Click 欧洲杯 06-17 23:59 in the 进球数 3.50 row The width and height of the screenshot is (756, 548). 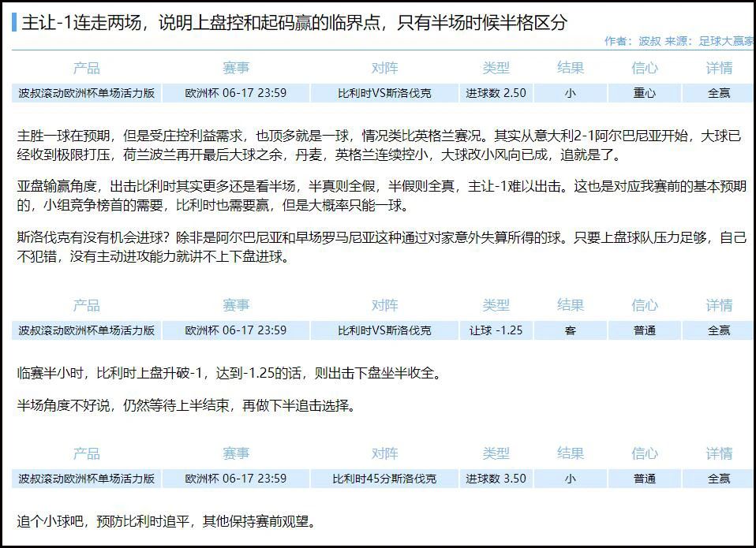[x=236, y=479]
